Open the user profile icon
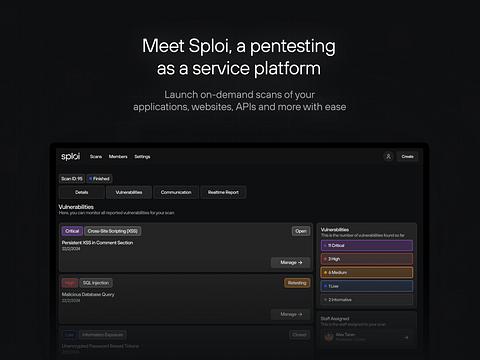Screen dimensions: 480x360 coord(388,156)
